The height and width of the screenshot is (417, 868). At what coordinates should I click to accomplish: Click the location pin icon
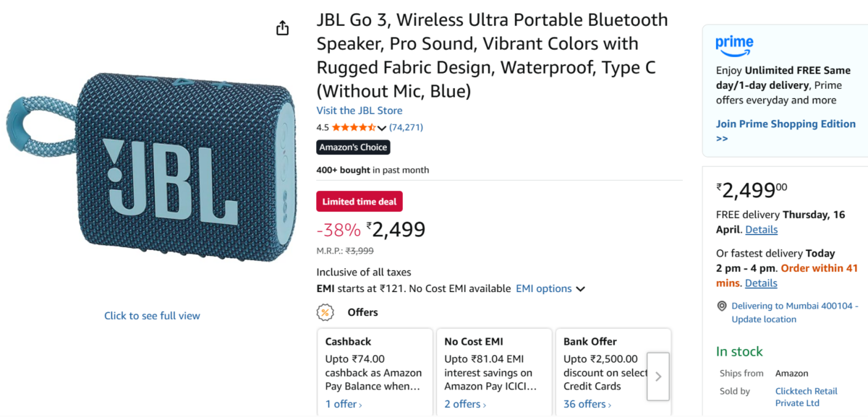721,306
